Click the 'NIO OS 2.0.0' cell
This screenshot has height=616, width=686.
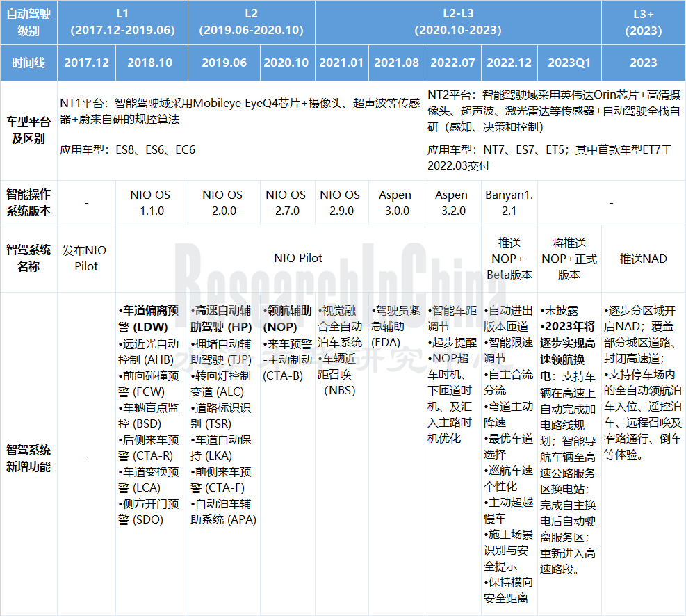point(224,202)
